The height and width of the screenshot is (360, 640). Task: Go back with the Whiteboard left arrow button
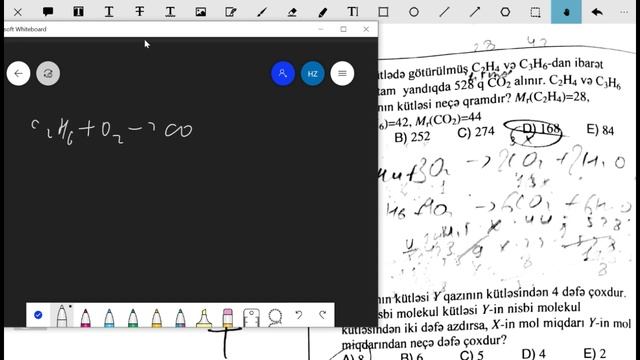18,73
